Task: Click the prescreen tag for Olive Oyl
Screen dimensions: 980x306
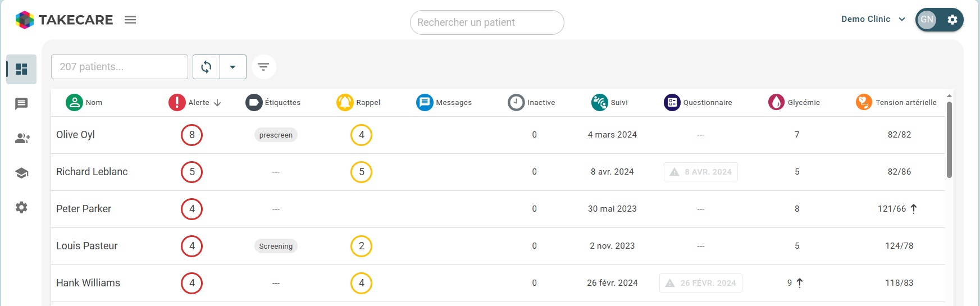Action: [276, 135]
